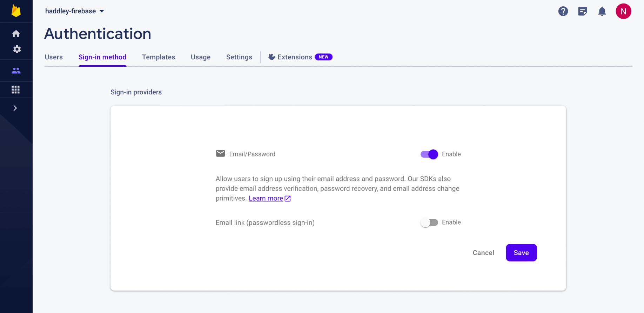Click the Cancel button
Image resolution: width=644 pixels, height=313 pixels.
click(483, 253)
